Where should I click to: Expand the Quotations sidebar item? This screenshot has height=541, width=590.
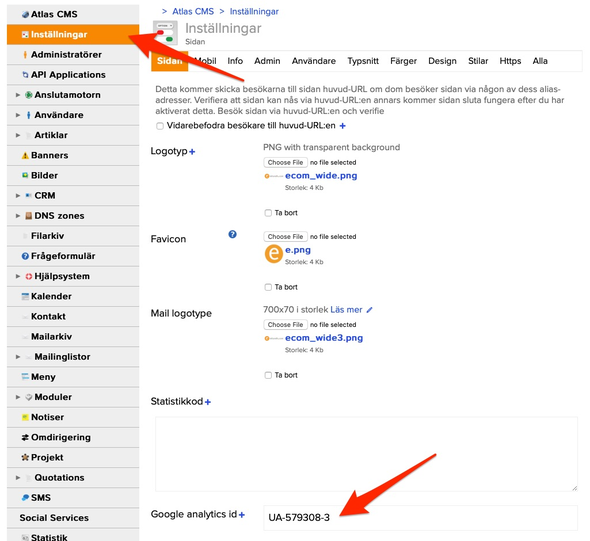[18, 477]
